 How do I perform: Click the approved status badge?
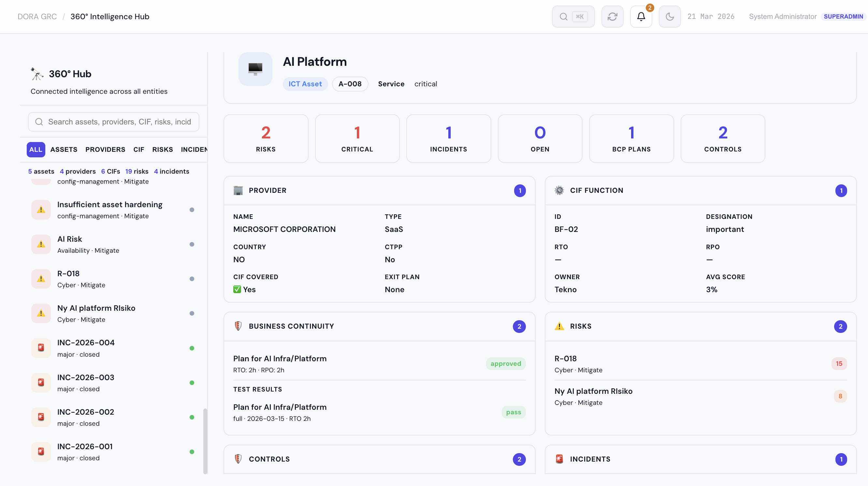click(x=506, y=364)
